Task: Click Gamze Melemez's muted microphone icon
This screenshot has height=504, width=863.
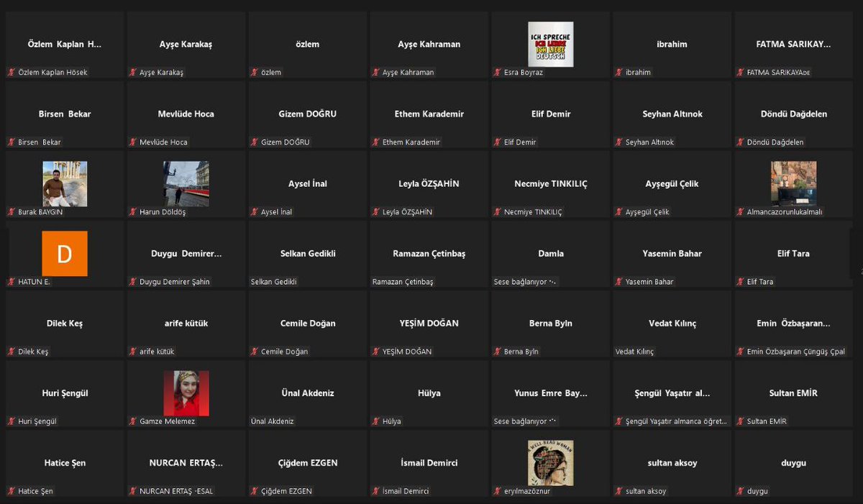Action: 133,421
